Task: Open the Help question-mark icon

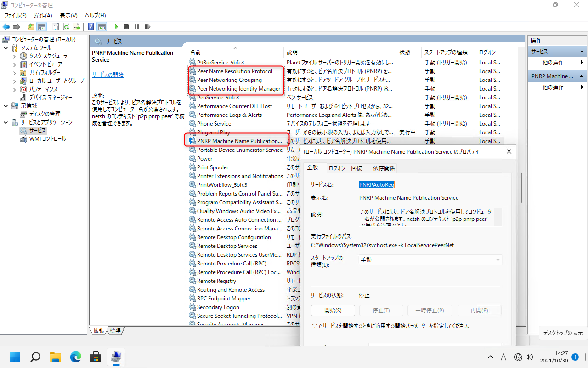Action: tap(91, 27)
